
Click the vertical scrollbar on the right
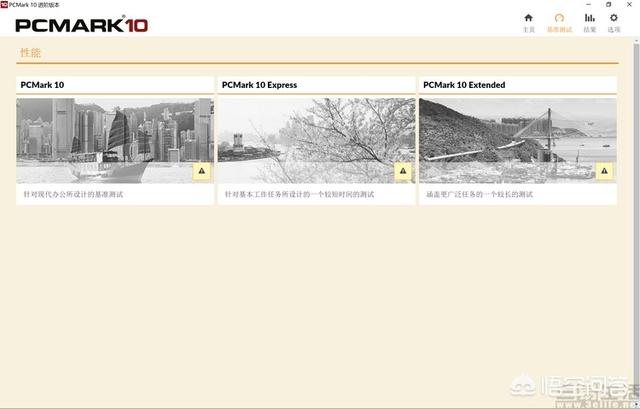click(636, 222)
